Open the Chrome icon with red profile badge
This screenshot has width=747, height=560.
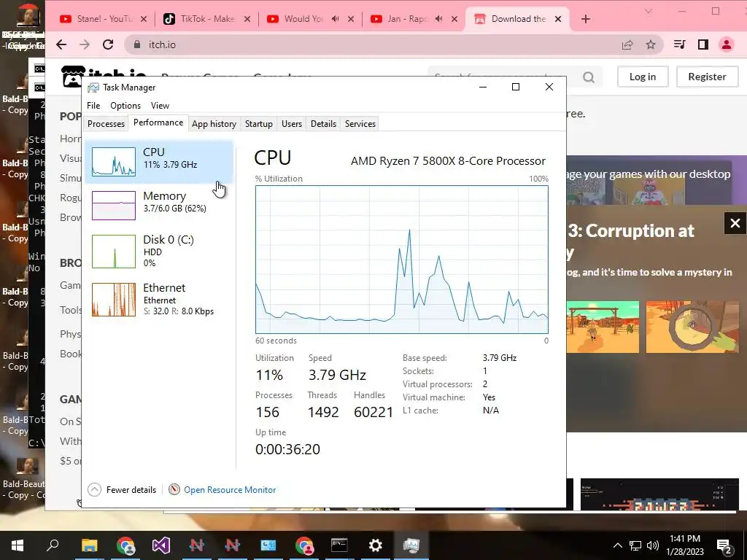[304, 545]
